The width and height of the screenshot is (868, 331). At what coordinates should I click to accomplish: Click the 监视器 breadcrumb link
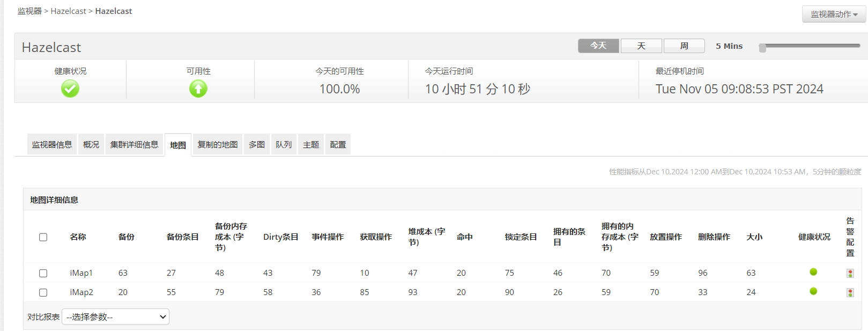click(29, 11)
